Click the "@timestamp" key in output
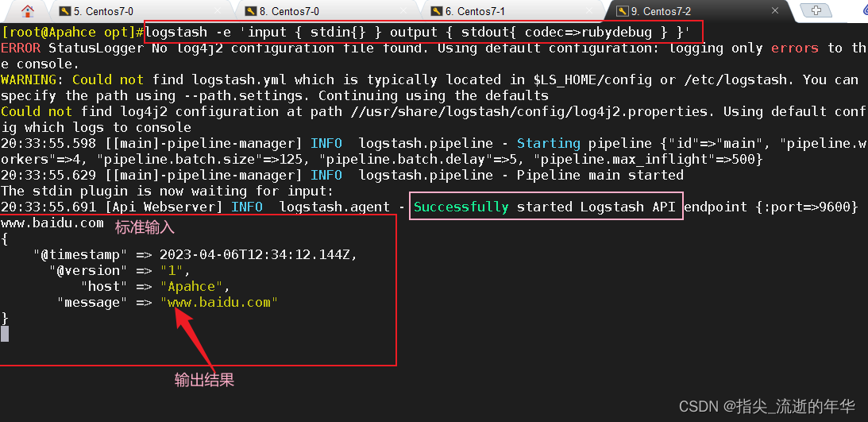 (80, 255)
